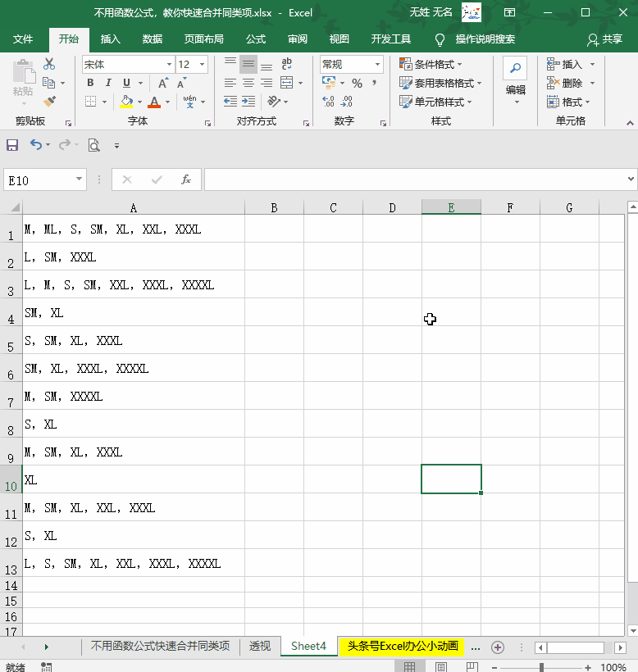Toggle middle vertical alignment

pos(248,64)
